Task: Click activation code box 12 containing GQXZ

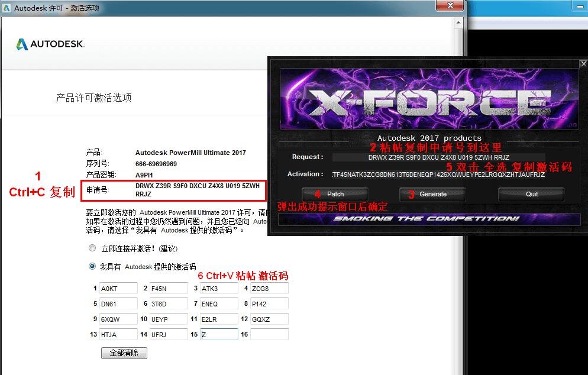Action: click(269, 319)
